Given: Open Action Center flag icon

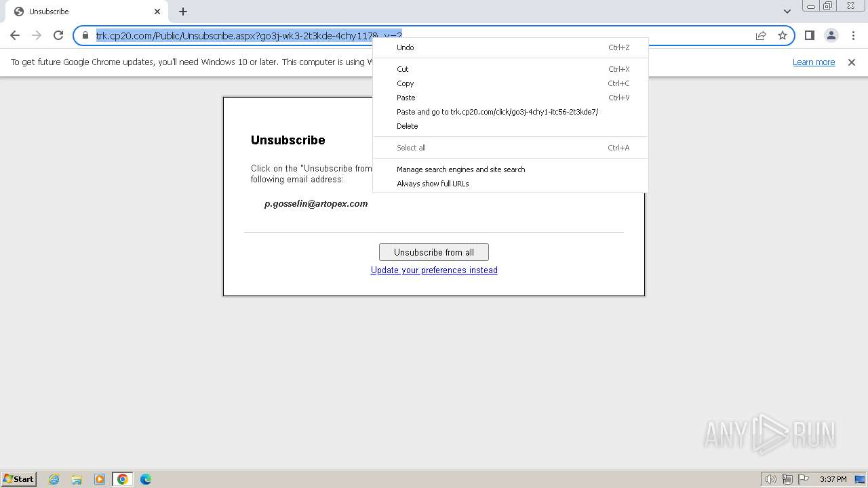Looking at the screenshot, I should 804,479.
